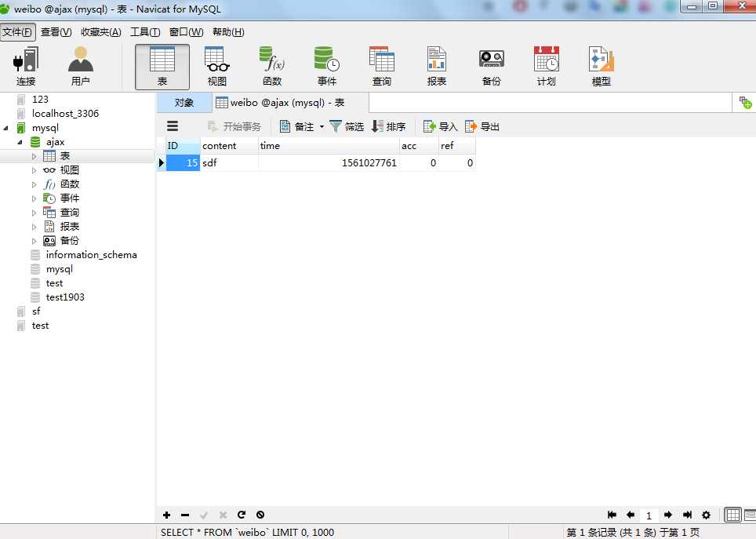Go to the next page of records
The width and height of the screenshot is (756, 539).
(x=668, y=515)
